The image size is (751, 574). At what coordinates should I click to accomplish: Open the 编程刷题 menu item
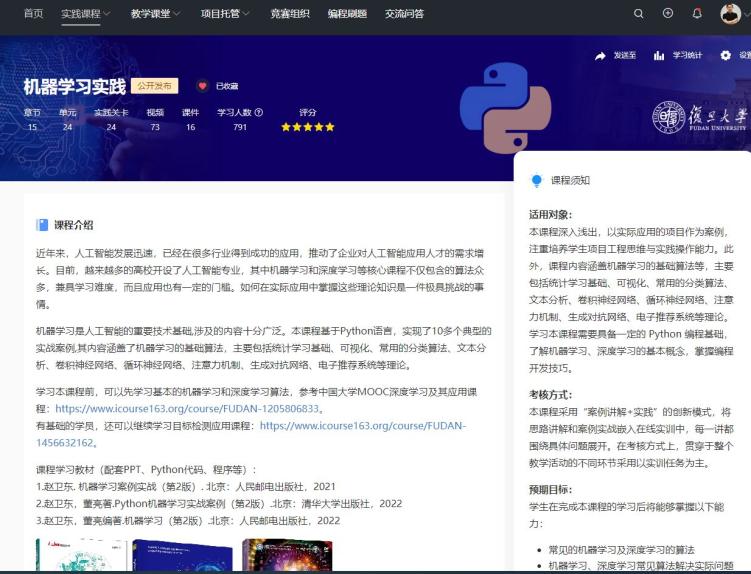coord(347,13)
